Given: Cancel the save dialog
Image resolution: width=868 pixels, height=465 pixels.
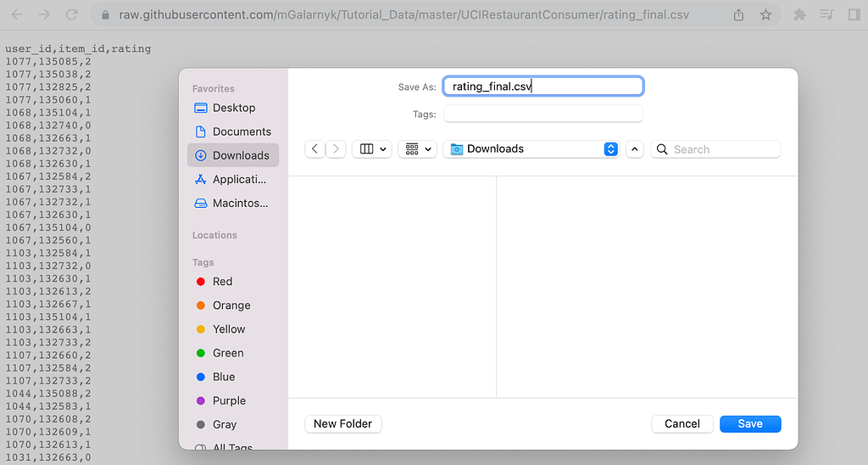Looking at the screenshot, I should (682, 424).
